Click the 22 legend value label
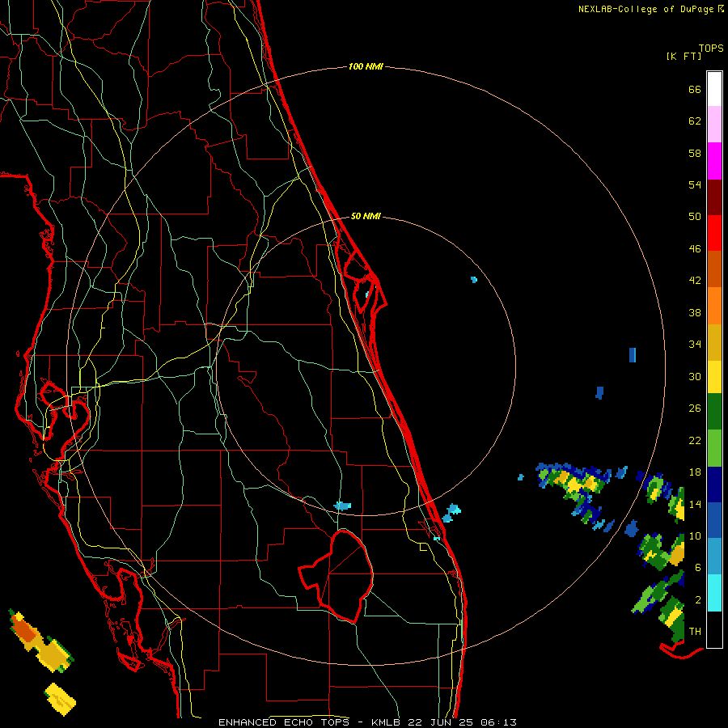 pos(695,440)
